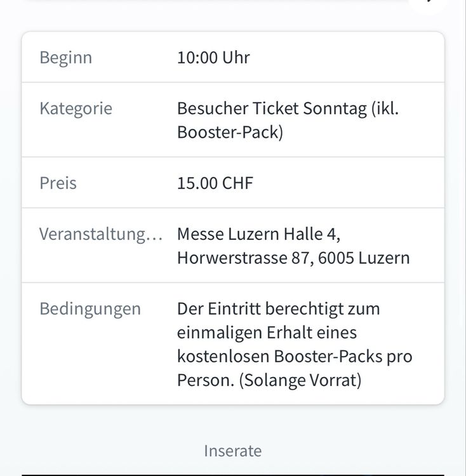The width and height of the screenshot is (466, 476).
Task: Click the Booster-Pack) line in Kategorie
Action: 230,133
